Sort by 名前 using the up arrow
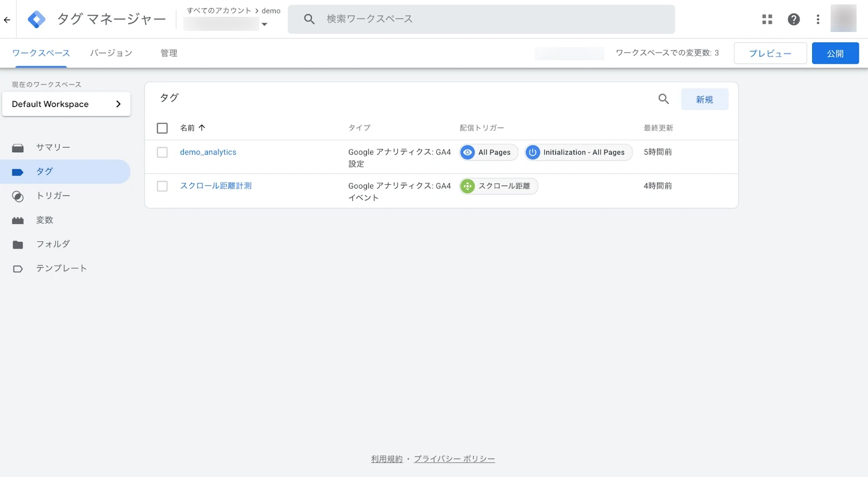 click(202, 128)
